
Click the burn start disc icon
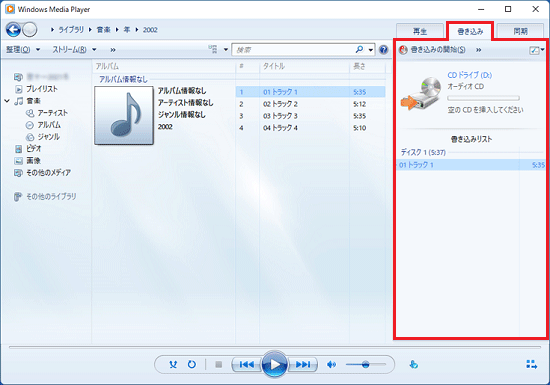pos(403,50)
